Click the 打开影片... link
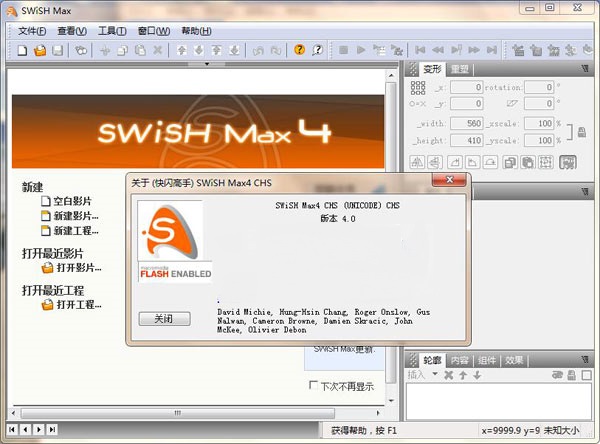Viewport: 600px width, 444px height. click(x=78, y=268)
